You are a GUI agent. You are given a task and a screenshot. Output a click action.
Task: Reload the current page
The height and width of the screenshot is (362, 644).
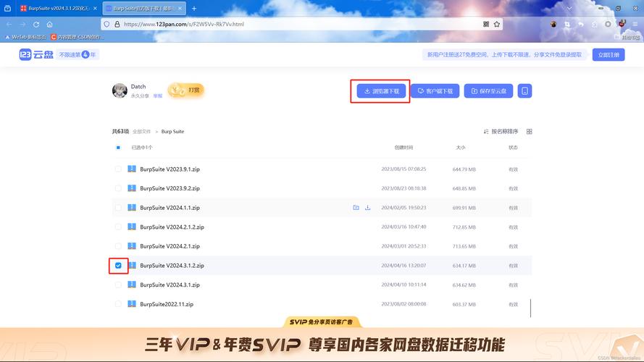click(36, 25)
